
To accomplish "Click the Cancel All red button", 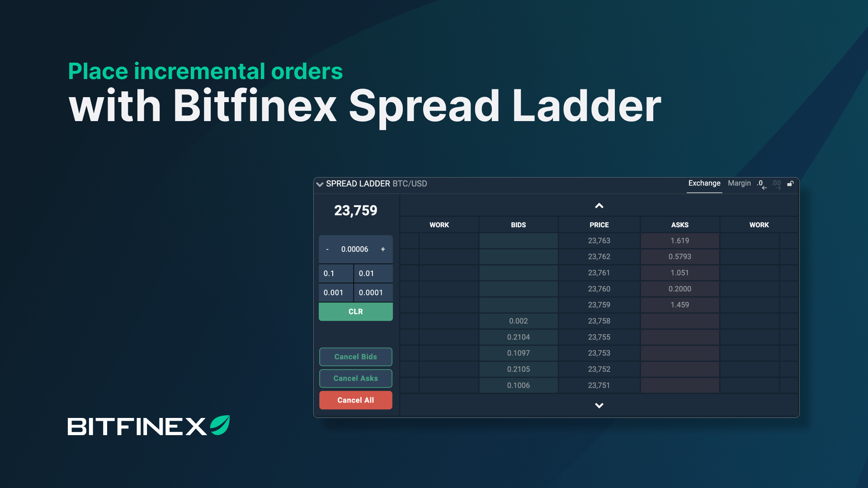I will [355, 400].
